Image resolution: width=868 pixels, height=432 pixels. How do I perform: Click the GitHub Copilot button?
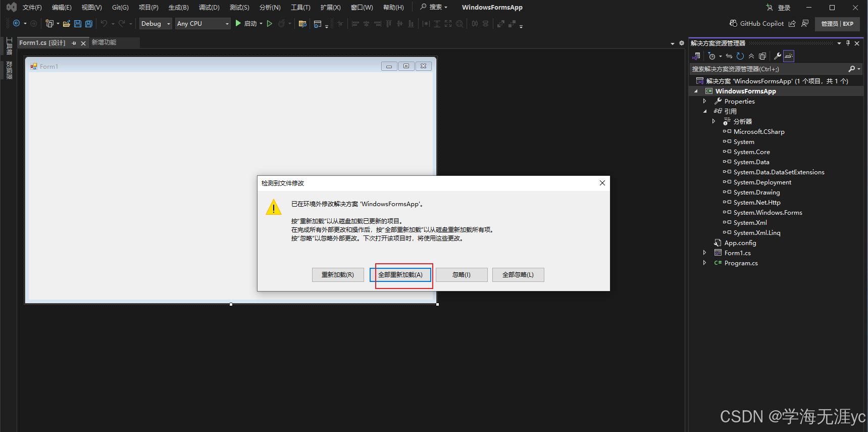(756, 23)
